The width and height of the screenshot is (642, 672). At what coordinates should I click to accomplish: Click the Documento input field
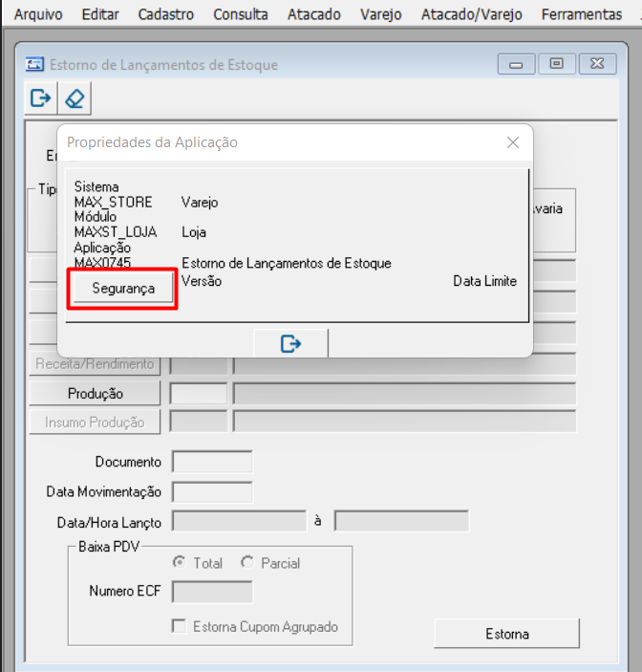(x=212, y=462)
